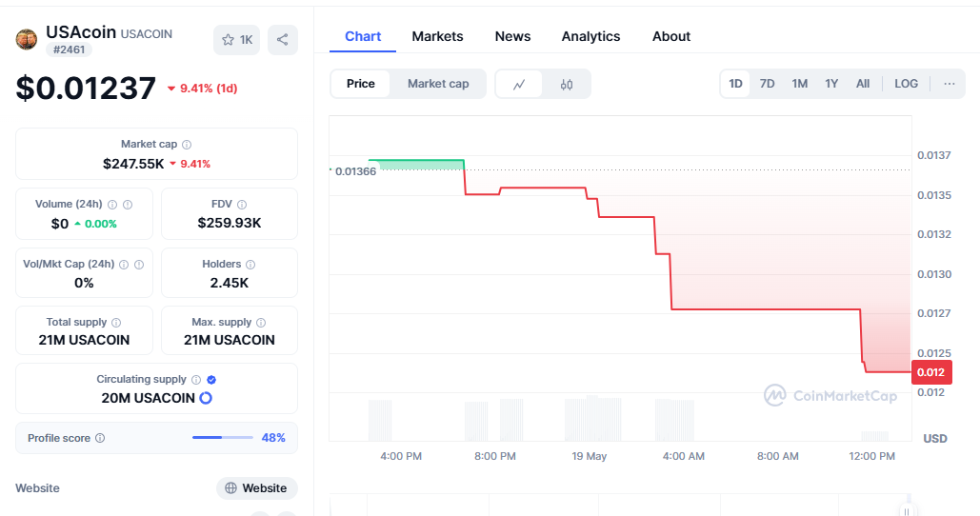Open Profile score info icon

pyautogui.click(x=100, y=438)
